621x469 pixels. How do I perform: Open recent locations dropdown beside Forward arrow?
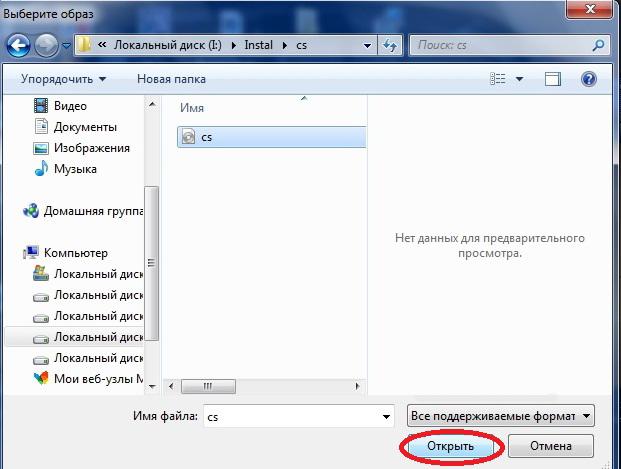(66, 46)
